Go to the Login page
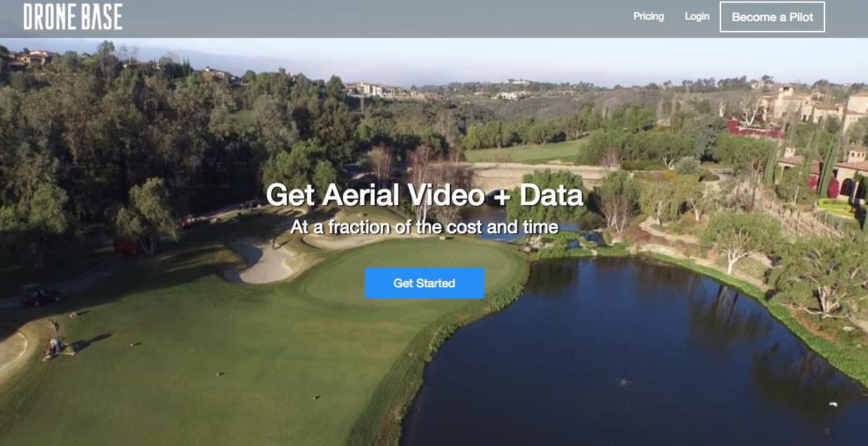Screen dimensions: 868x446 (x=697, y=16)
